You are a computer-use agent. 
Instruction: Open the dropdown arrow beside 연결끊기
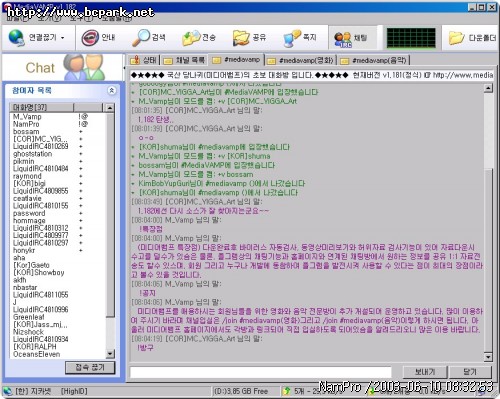(x=63, y=38)
